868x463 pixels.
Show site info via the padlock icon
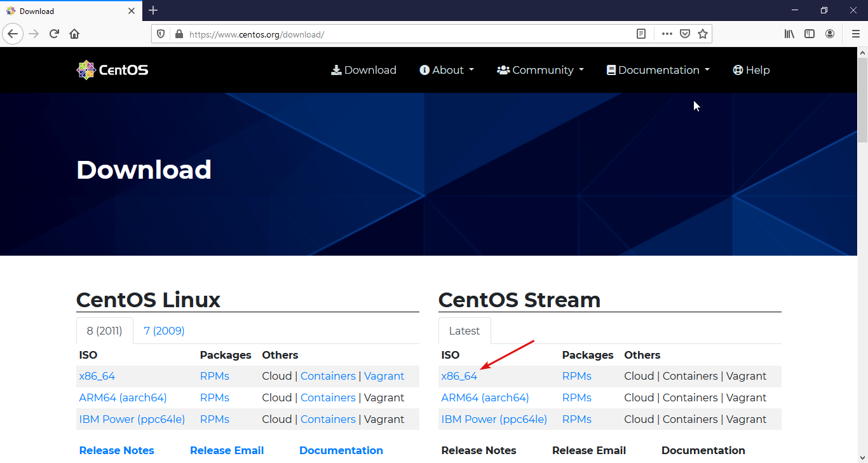pyautogui.click(x=179, y=34)
